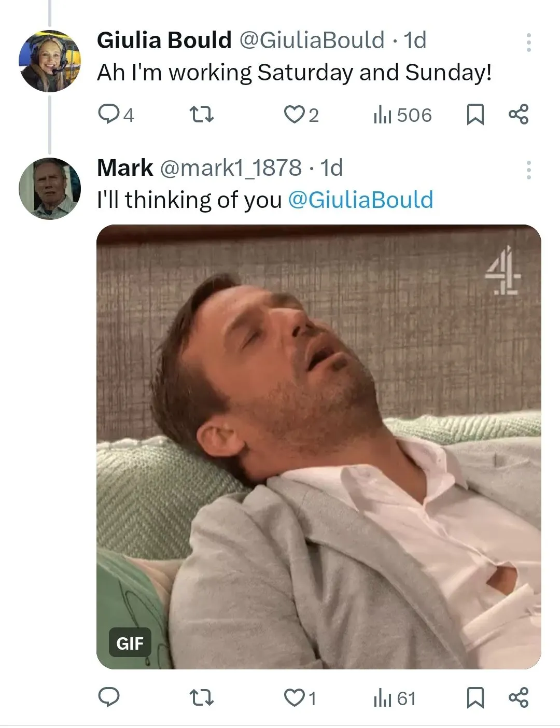
Task: Retweet Giulia Bould's post
Action: point(201,115)
